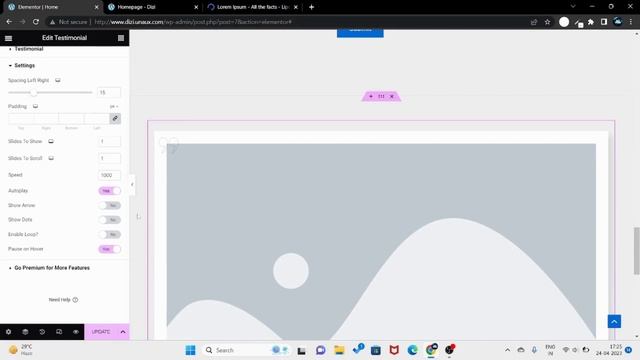Click the blue scroll-to-top arrow button
Viewport: 640px width, 360px height.
pos(614,321)
